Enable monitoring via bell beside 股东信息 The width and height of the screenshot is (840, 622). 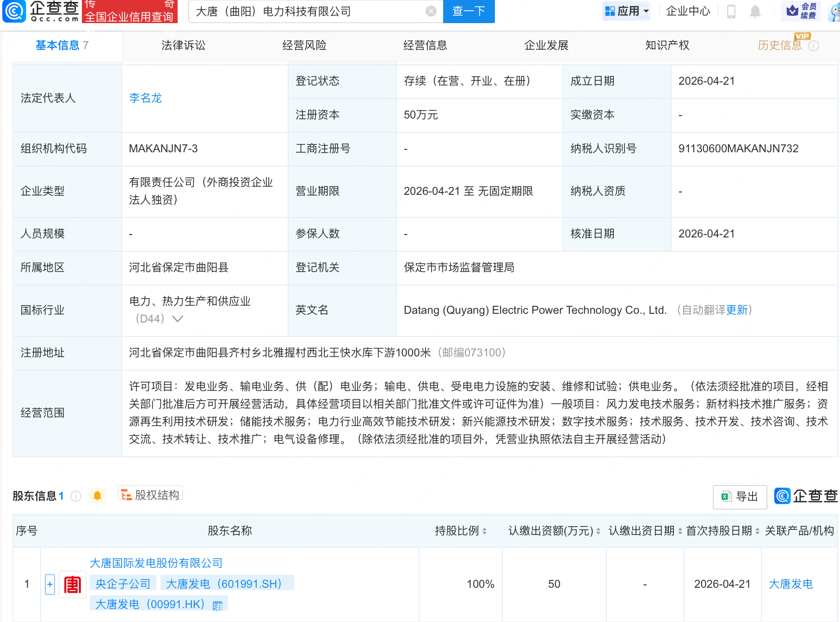click(97, 495)
